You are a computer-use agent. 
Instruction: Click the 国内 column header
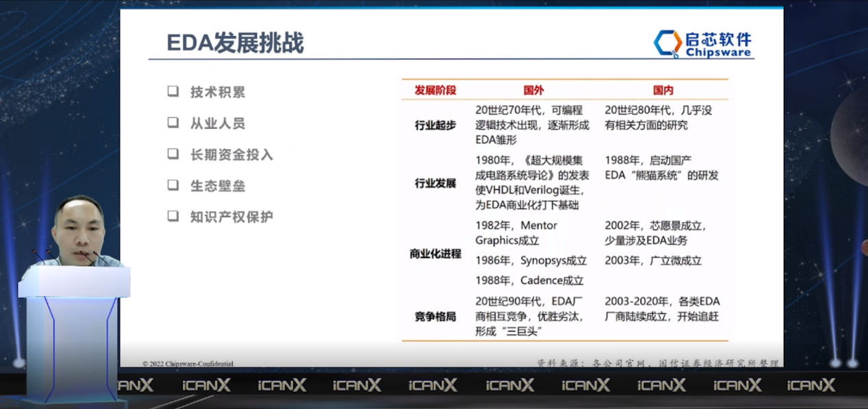[x=663, y=90]
